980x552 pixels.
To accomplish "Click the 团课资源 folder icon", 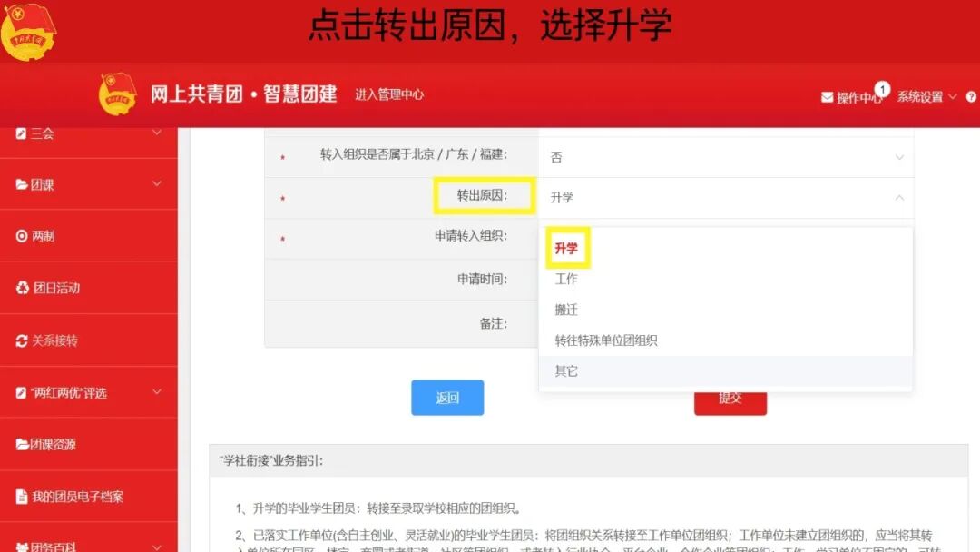I will [x=22, y=444].
